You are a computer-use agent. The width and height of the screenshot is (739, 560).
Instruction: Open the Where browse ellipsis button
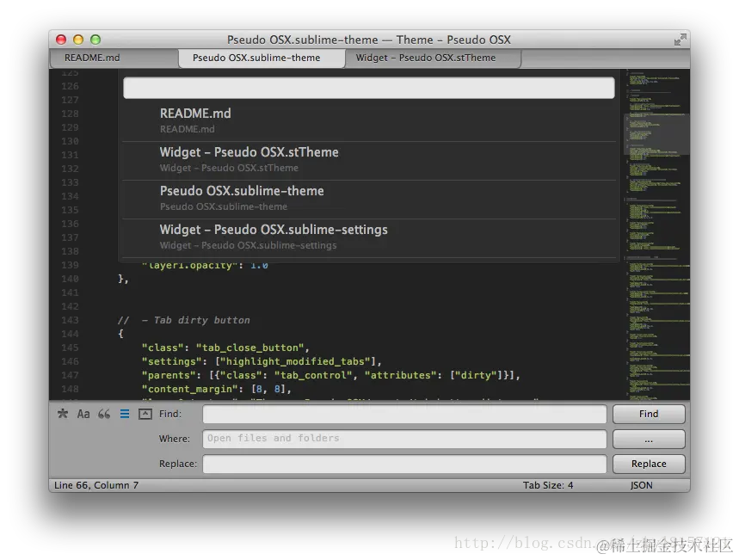[x=649, y=439]
